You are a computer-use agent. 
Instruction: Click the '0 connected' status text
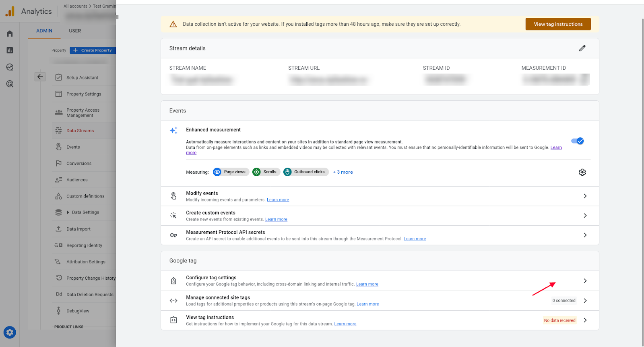click(x=563, y=301)
